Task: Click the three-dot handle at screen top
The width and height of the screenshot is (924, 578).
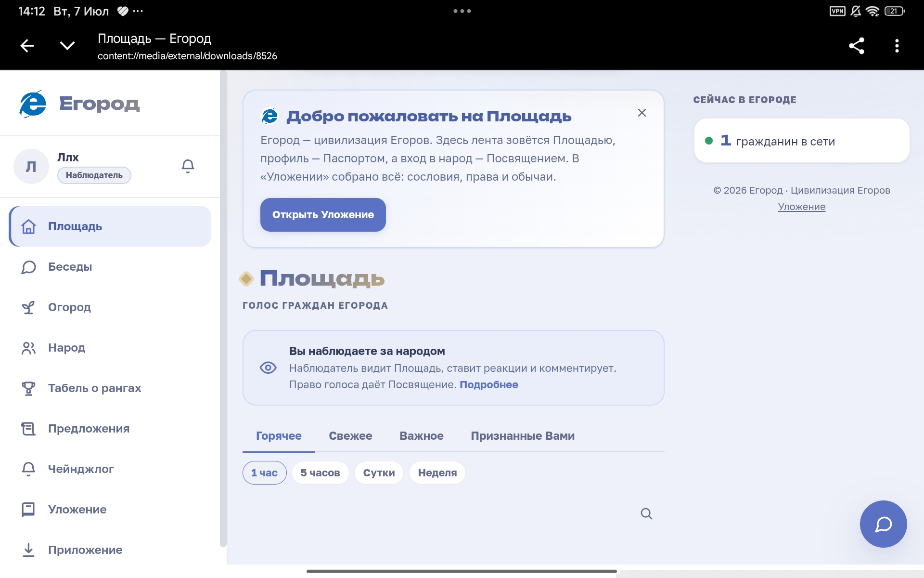Action: pyautogui.click(x=462, y=11)
